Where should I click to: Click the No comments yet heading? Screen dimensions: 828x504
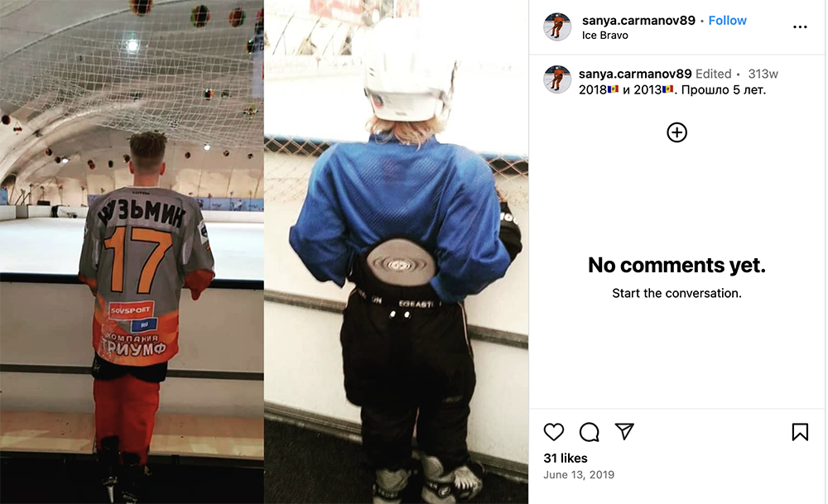(676, 265)
